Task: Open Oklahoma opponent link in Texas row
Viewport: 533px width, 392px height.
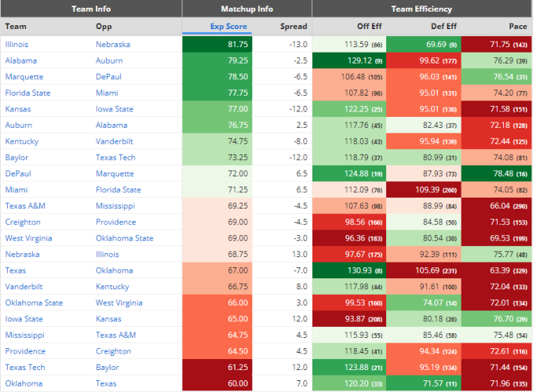Action: (x=115, y=270)
